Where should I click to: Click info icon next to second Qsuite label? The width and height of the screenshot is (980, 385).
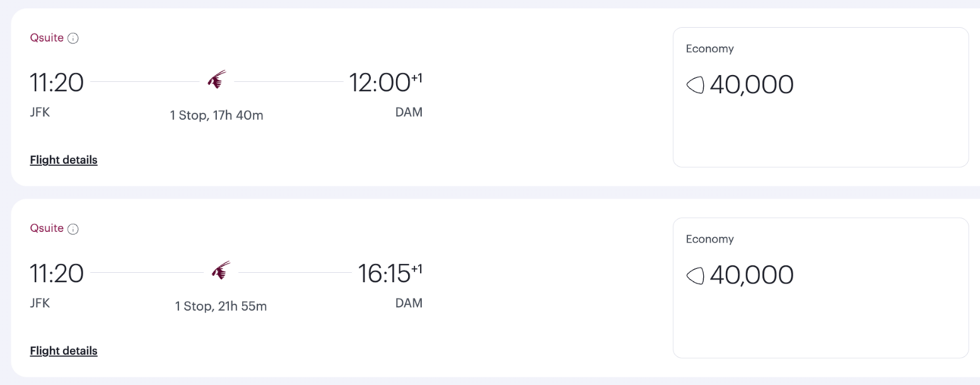coord(73,230)
